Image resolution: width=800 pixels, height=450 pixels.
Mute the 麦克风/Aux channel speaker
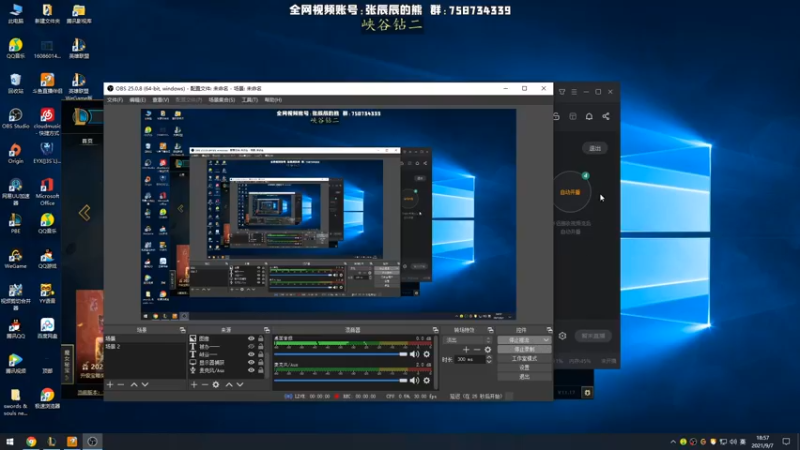(x=414, y=380)
